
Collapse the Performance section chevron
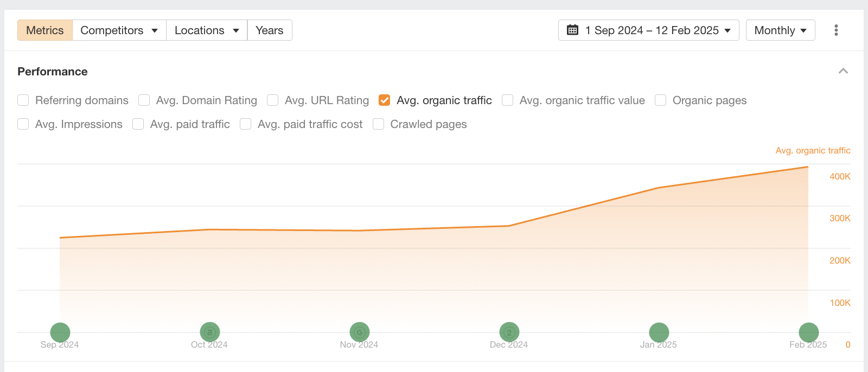point(844,71)
